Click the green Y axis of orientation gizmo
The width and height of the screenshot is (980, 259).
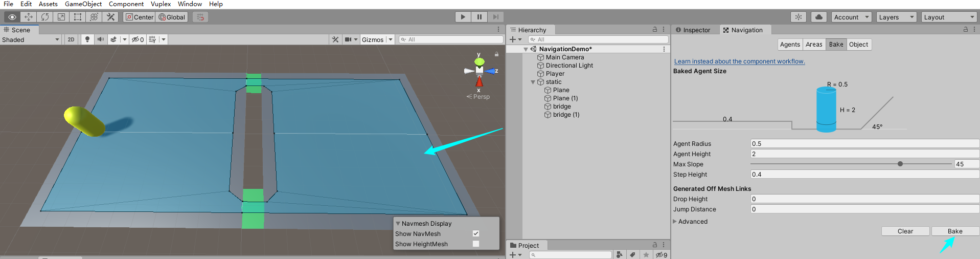pyautogui.click(x=479, y=61)
